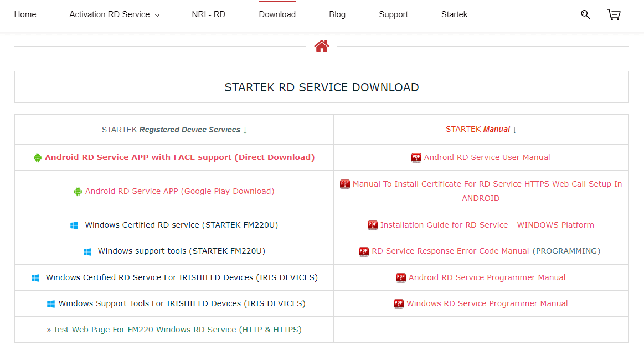Click the red home breadcrumb icon
The image size is (644, 350).
point(322,46)
